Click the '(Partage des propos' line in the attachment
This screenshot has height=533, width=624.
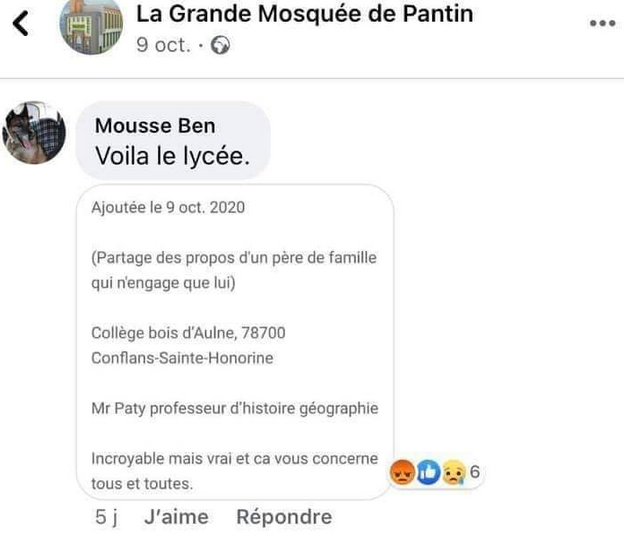(234, 258)
